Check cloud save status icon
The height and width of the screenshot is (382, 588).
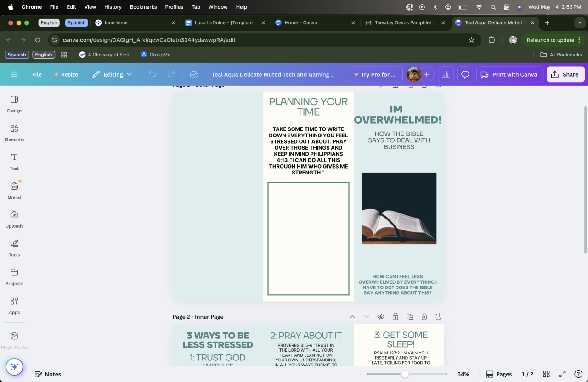pyautogui.click(x=194, y=74)
